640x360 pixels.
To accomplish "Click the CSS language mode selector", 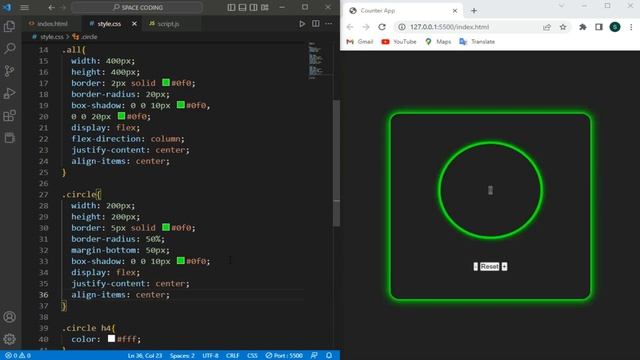I will point(252,356).
